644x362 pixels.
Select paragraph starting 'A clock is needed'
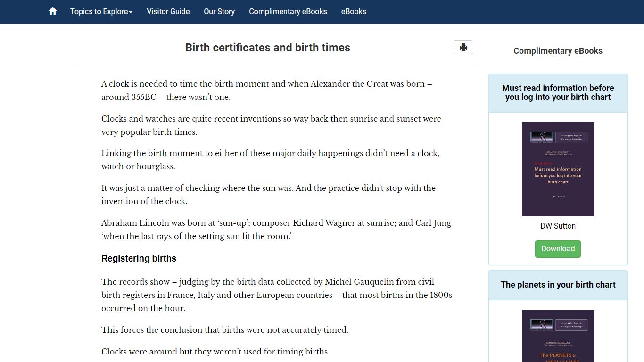coord(267,90)
